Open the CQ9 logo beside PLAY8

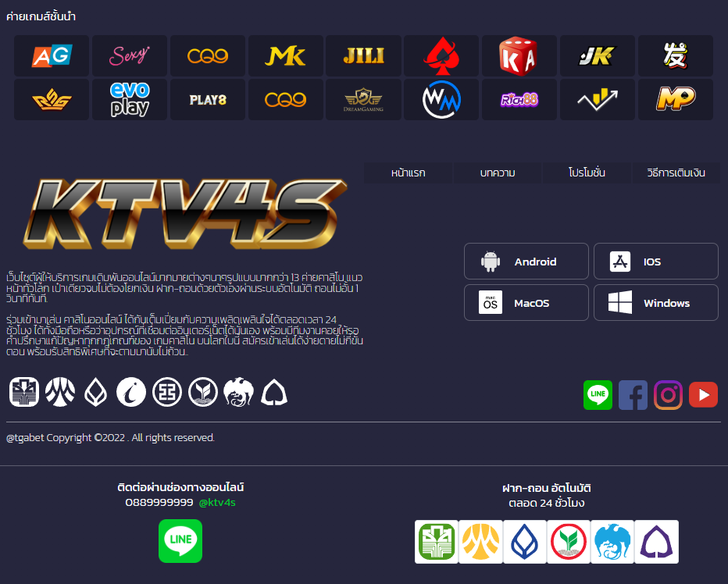286,99
